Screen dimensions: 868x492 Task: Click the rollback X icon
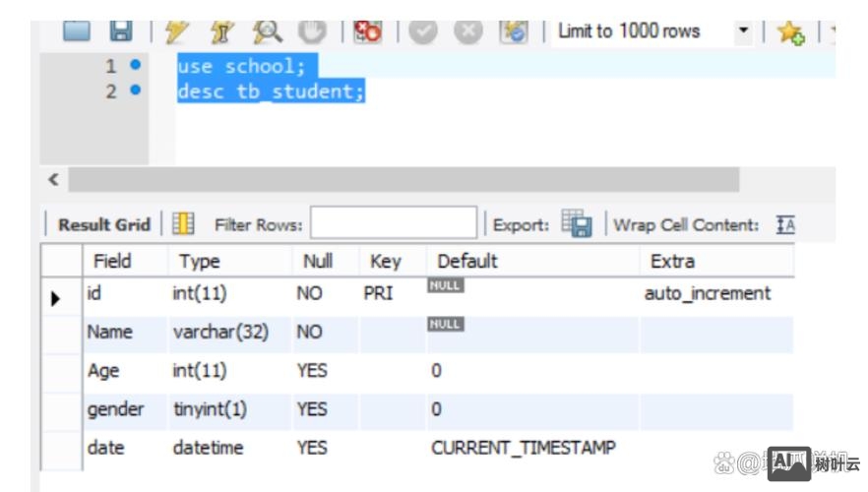pos(465,31)
